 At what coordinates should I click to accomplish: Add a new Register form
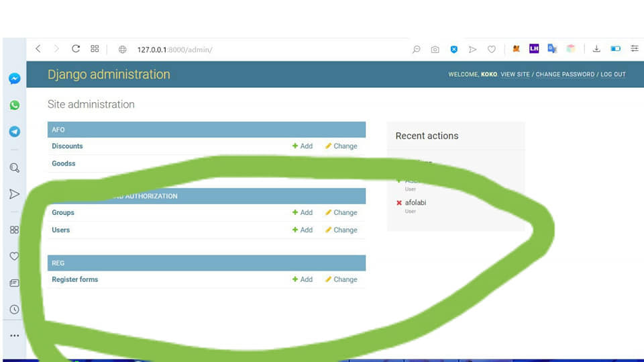303,279
